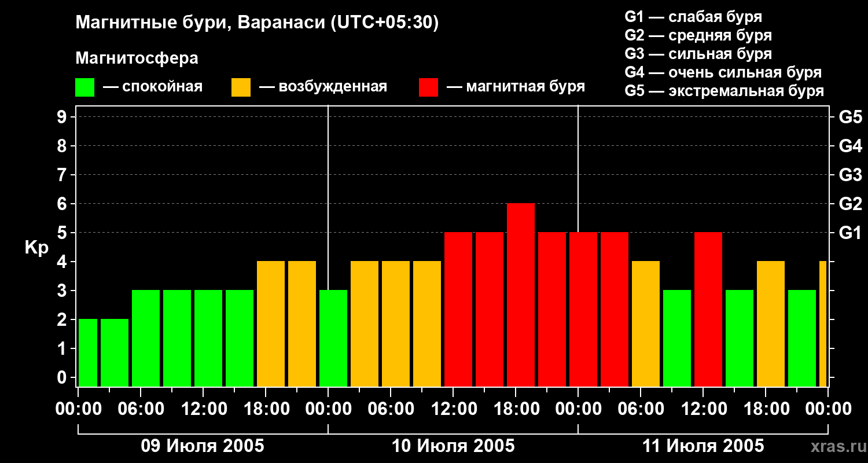This screenshot has height=463, width=868.
Task: Select the tallest red bar reaching Kp 6
Action: click(521, 295)
